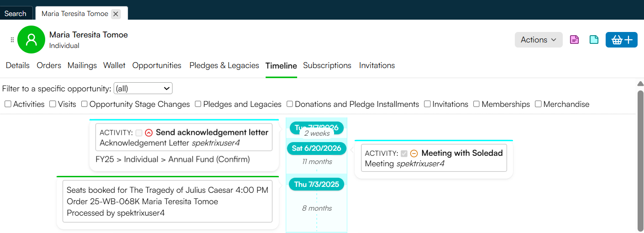Screen dimensions: 644x233
Task: Click red priority icon on acknowledgement letter activity
Action: coord(149,133)
